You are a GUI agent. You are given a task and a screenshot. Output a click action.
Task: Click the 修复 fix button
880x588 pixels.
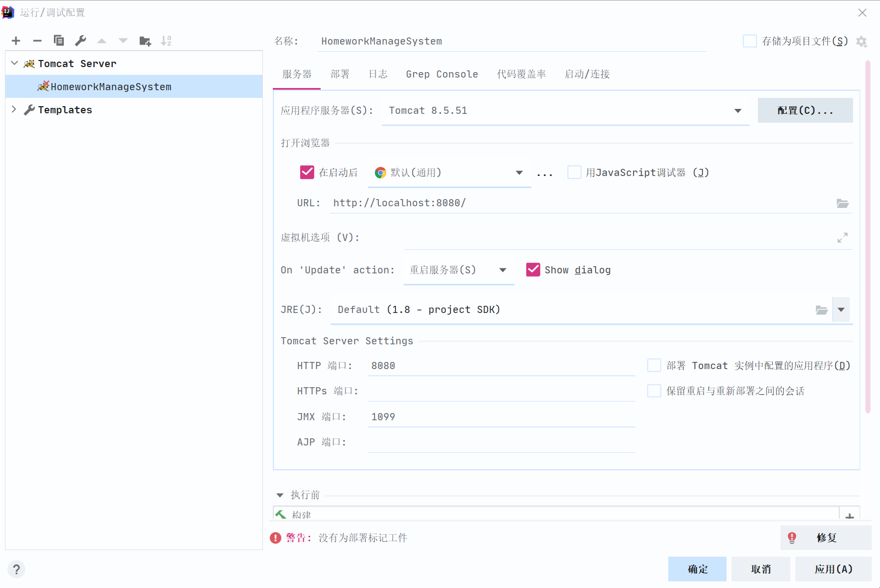826,538
